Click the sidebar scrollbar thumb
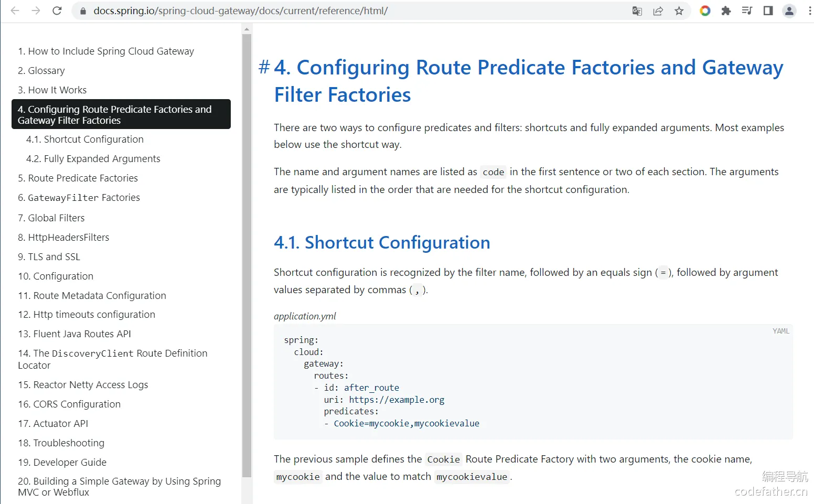 [x=247, y=255]
